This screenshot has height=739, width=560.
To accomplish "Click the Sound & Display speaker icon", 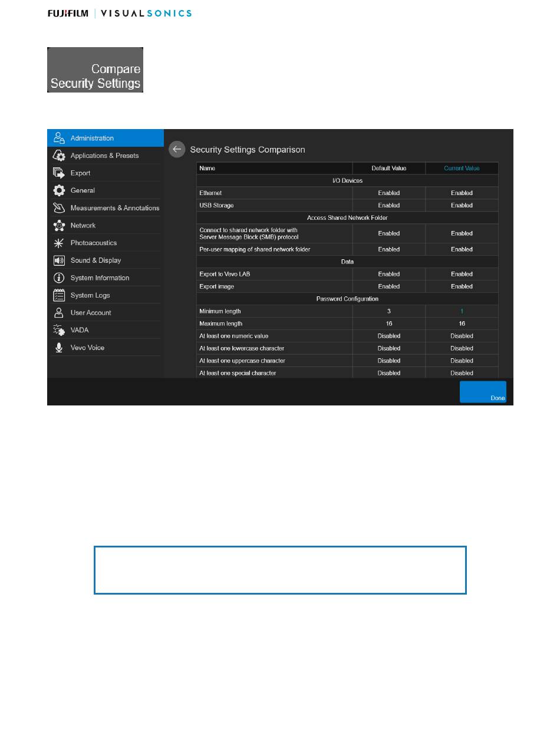I will coord(59,260).
